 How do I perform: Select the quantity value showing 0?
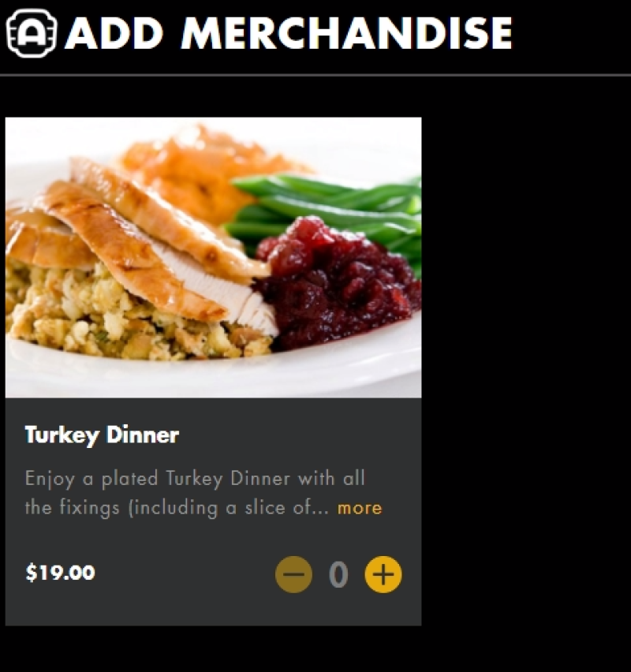click(338, 575)
